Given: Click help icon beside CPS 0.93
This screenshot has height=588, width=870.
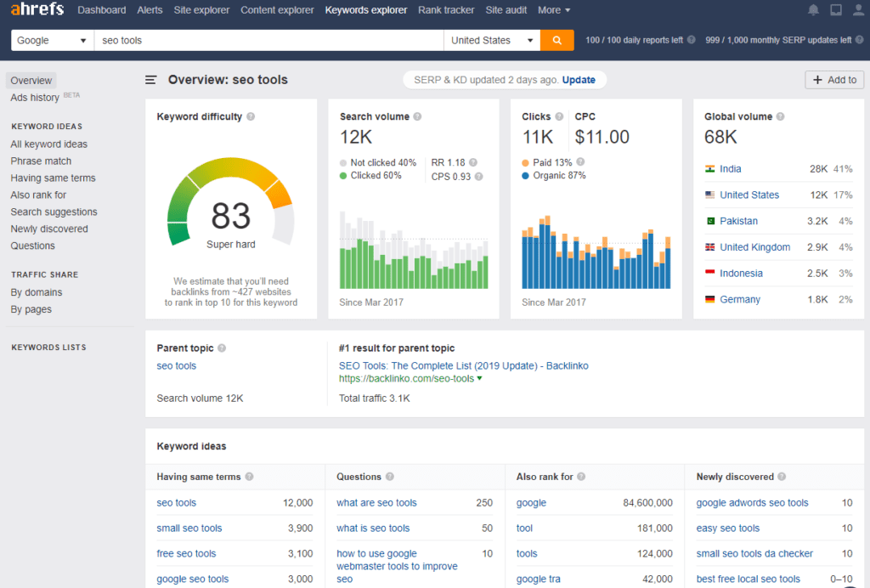Looking at the screenshot, I should point(478,177).
